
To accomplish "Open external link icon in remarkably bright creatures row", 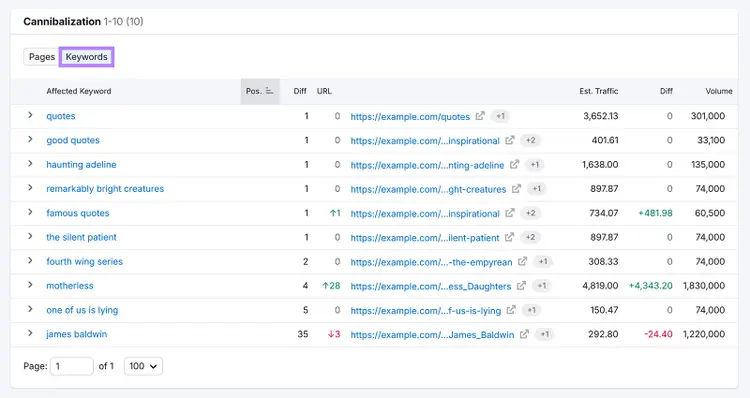I will (516, 188).
